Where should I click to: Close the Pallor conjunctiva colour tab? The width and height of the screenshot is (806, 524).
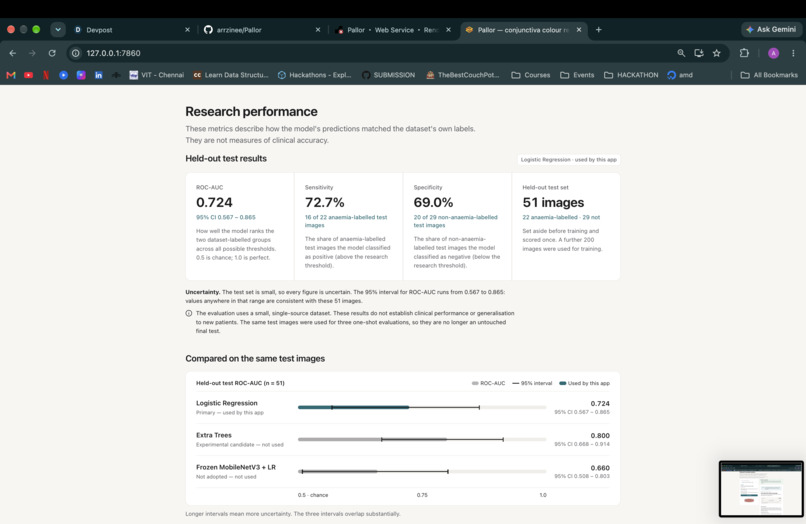pos(579,30)
